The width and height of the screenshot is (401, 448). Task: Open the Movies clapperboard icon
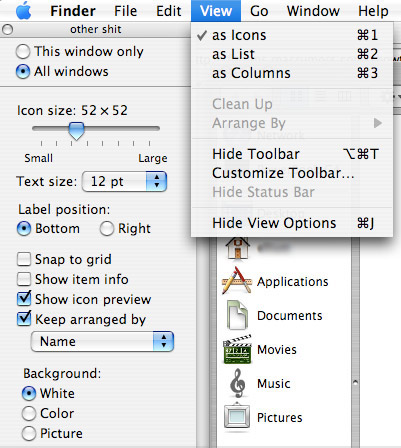237,349
